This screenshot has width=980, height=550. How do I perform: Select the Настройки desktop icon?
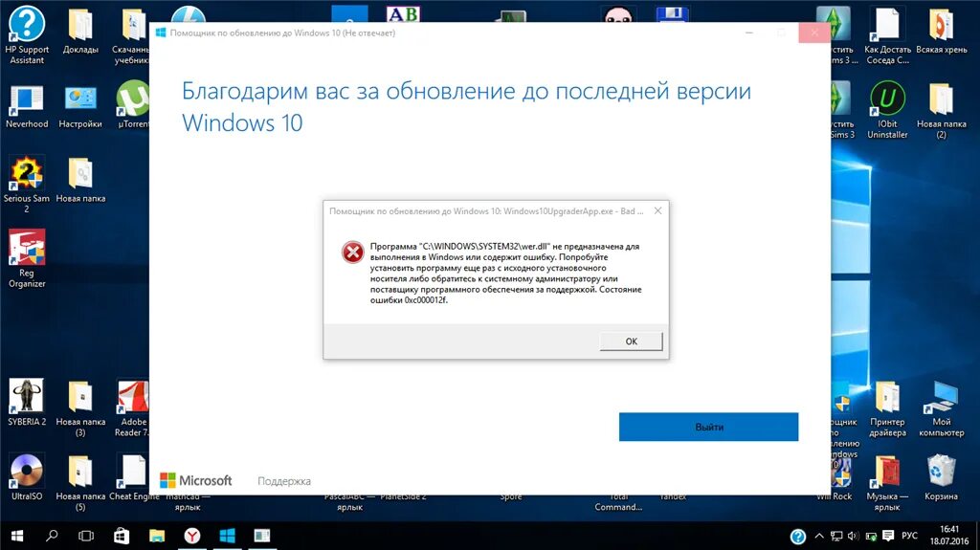click(x=80, y=106)
